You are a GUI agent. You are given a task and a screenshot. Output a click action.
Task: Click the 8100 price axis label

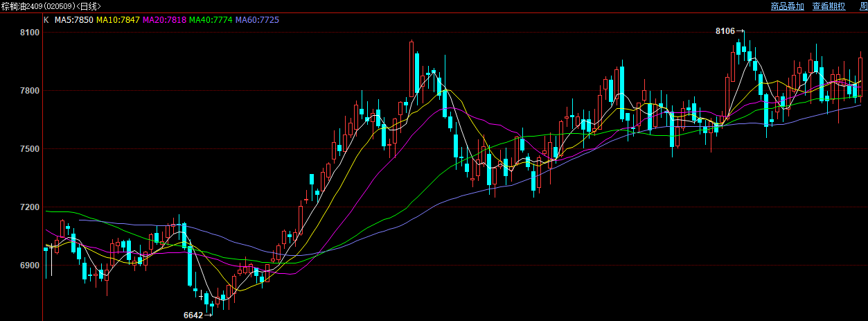pyautogui.click(x=30, y=33)
